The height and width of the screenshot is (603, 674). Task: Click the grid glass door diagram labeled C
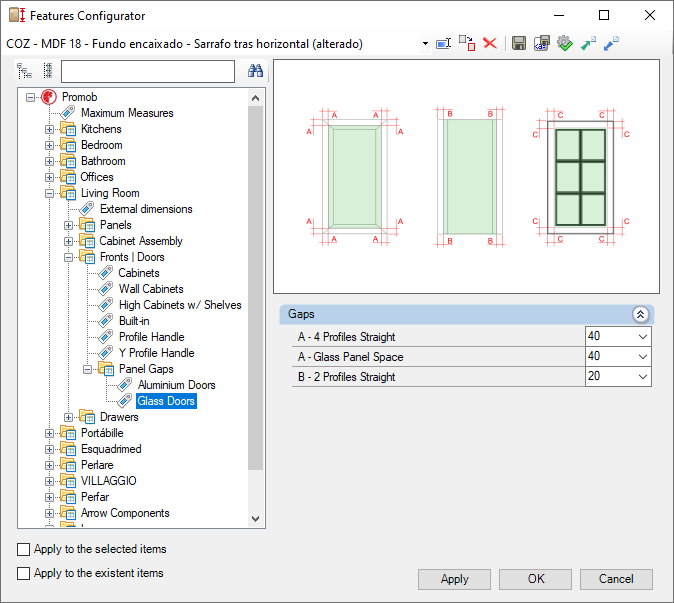[x=580, y=177]
